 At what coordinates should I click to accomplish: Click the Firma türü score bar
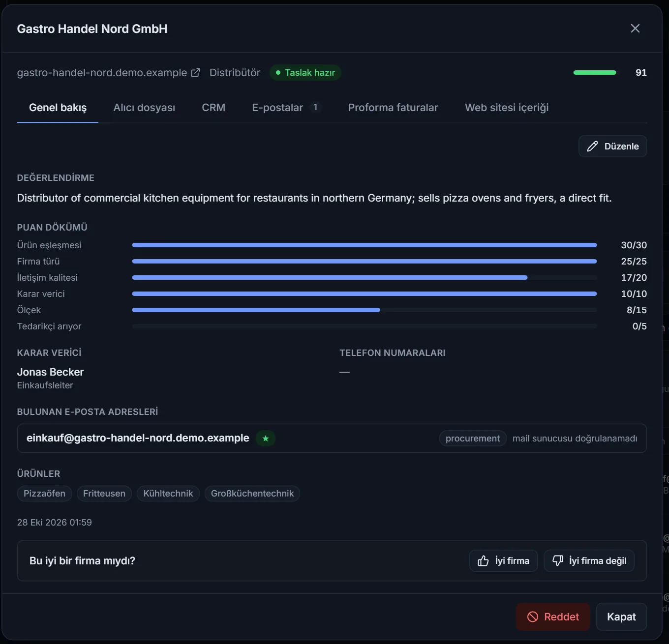(x=365, y=262)
